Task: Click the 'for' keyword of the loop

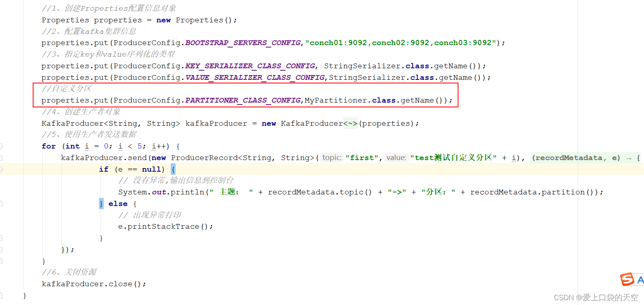Action: click(x=49, y=147)
